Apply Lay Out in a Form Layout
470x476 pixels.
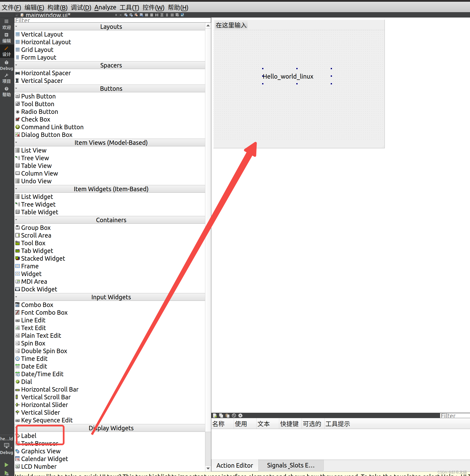coord(167,15)
